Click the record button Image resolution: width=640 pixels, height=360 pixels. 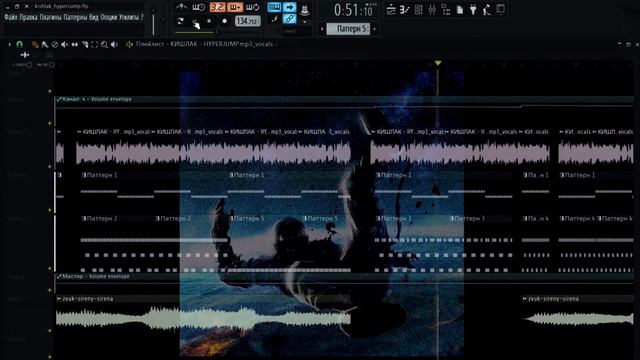coord(224,21)
